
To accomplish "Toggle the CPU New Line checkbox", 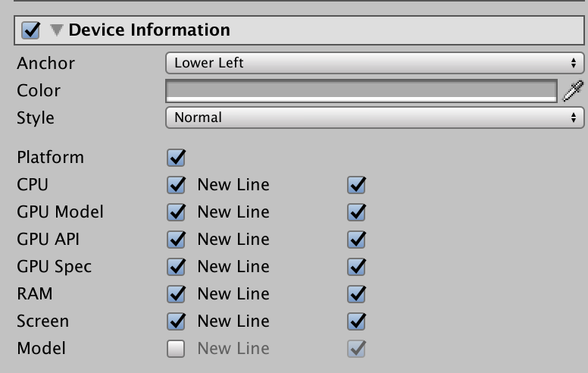I will pyautogui.click(x=356, y=185).
